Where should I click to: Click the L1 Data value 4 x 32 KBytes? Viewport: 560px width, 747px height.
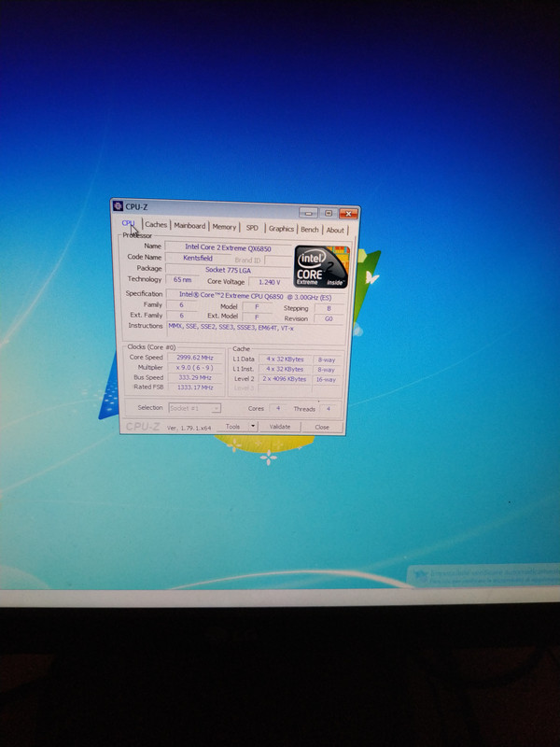285,359
